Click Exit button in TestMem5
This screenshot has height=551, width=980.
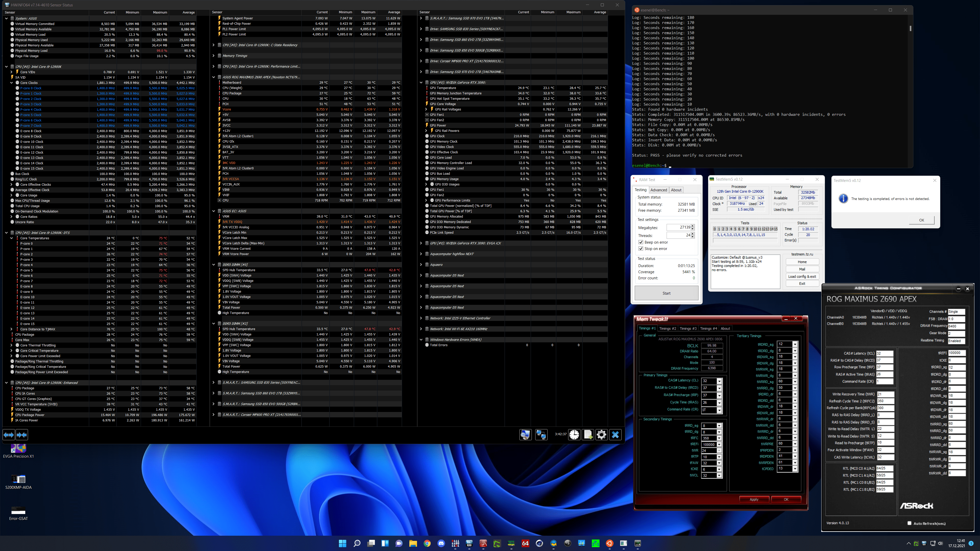click(802, 284)
